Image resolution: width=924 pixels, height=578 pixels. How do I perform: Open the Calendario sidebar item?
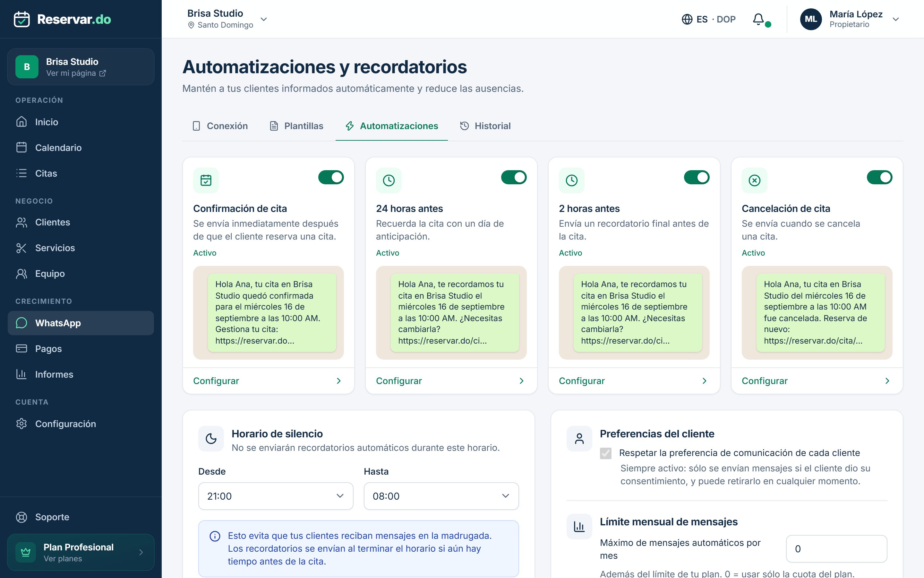[81, 148]
